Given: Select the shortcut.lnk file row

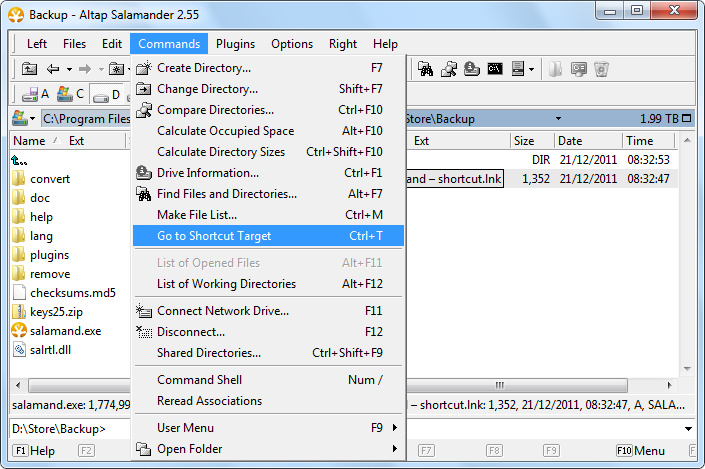Looking at the screenshot, I should (x=542, y=179).
